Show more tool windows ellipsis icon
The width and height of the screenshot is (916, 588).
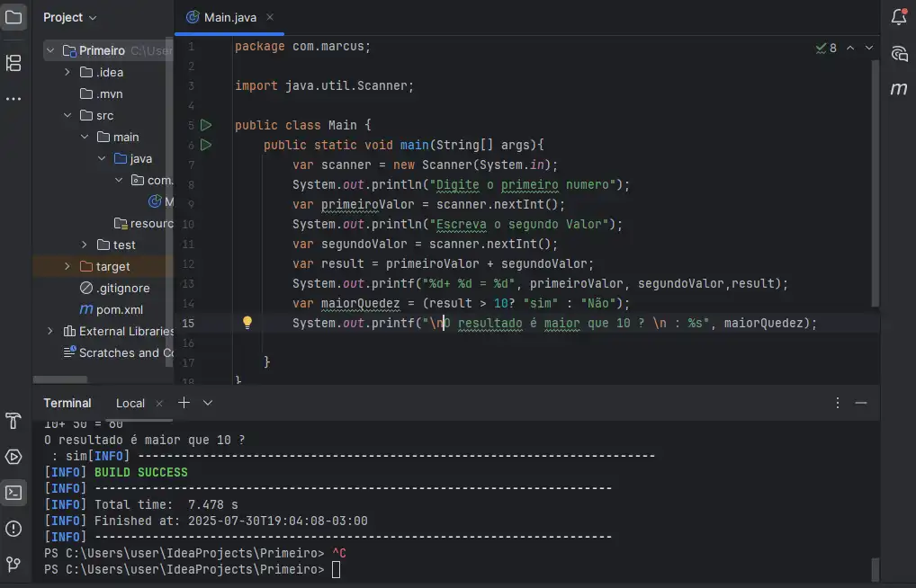(x=13, y=99)
